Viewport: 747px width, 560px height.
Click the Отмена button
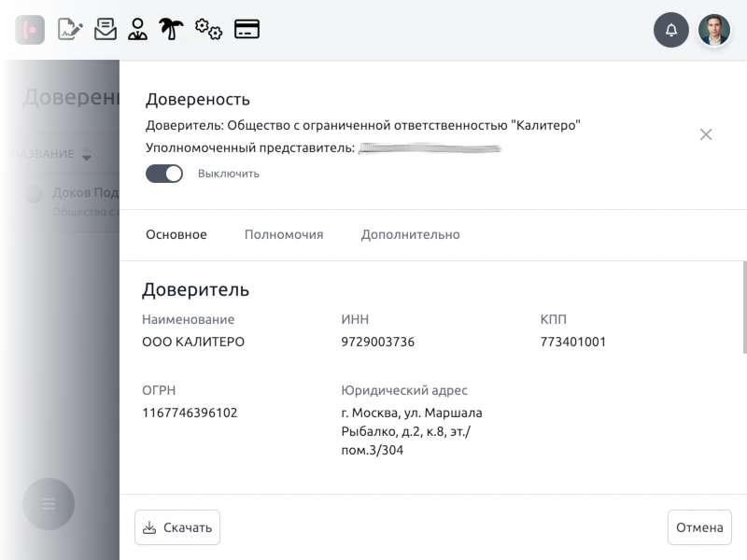click(x=699, y=527)
